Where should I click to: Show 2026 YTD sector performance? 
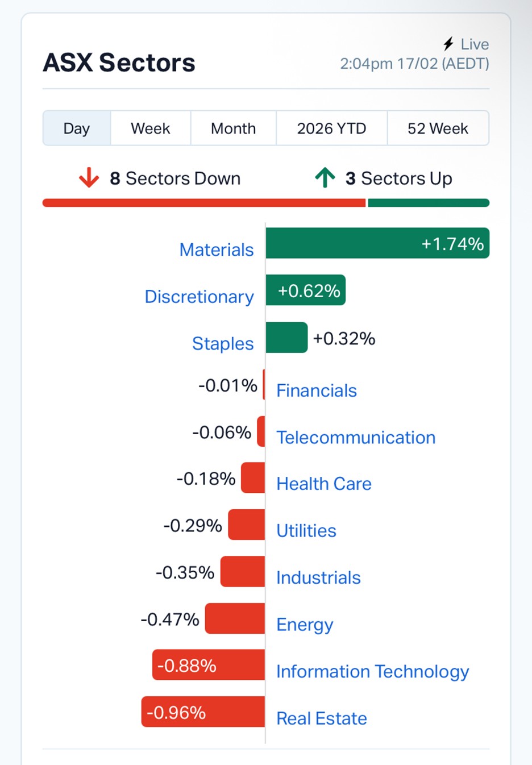(331, 128)
